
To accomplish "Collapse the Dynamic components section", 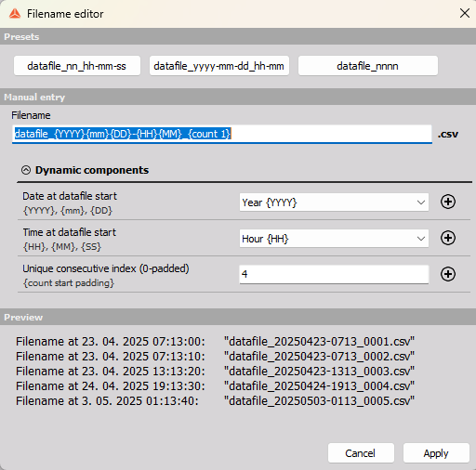I will pyautogui.click(x=26, y=170).
